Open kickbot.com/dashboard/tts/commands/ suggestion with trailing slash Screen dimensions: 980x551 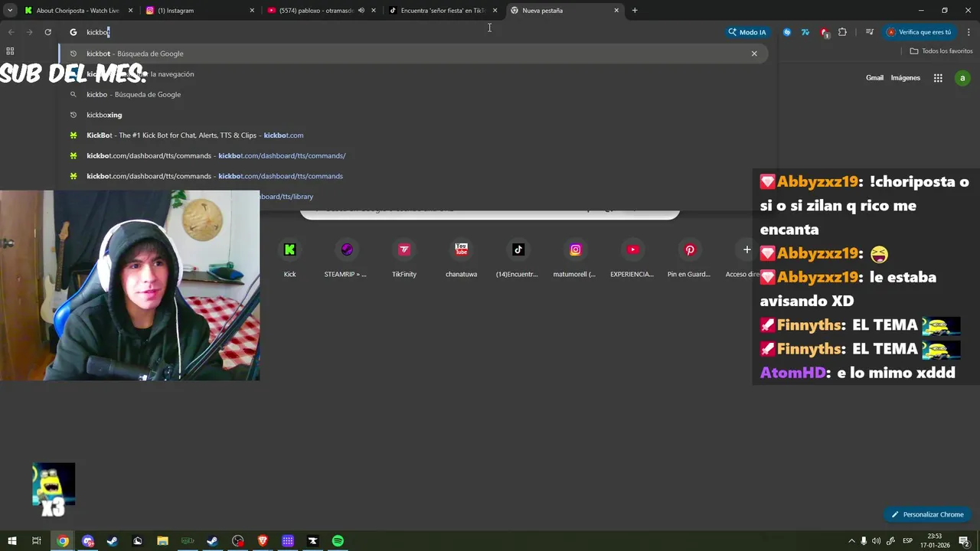click(413, 155)
